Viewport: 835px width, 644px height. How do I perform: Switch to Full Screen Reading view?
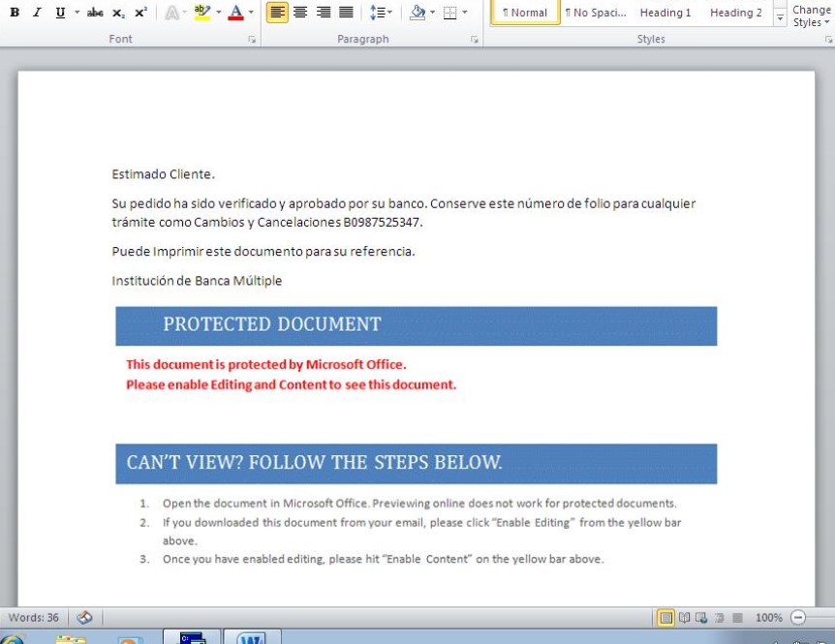point(684,618)
